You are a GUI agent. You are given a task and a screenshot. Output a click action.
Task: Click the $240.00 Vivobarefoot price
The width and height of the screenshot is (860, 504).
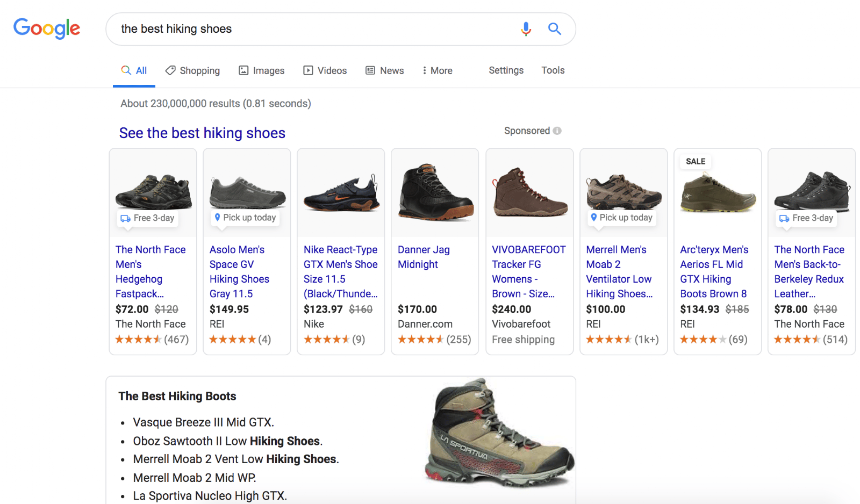(512, 309)
